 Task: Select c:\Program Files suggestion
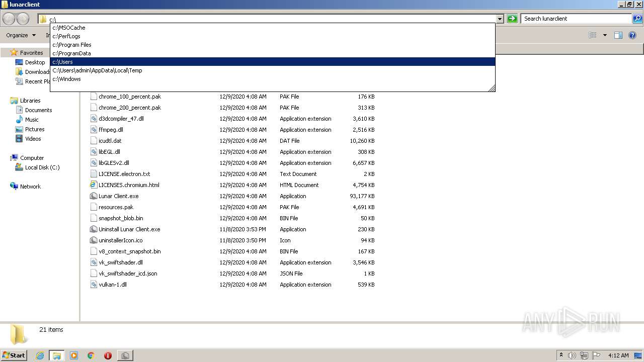pos(272,45)
